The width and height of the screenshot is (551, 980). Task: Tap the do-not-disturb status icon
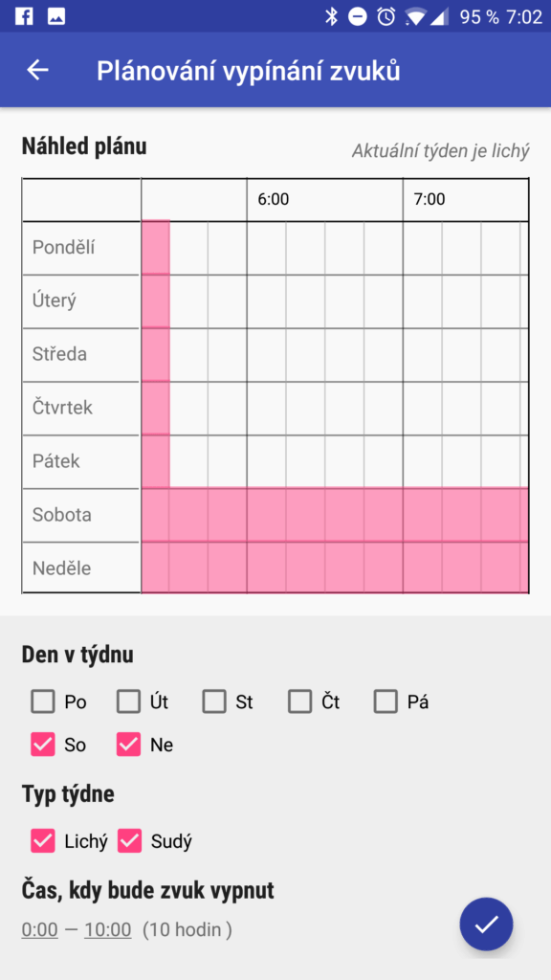pos(358,16)
